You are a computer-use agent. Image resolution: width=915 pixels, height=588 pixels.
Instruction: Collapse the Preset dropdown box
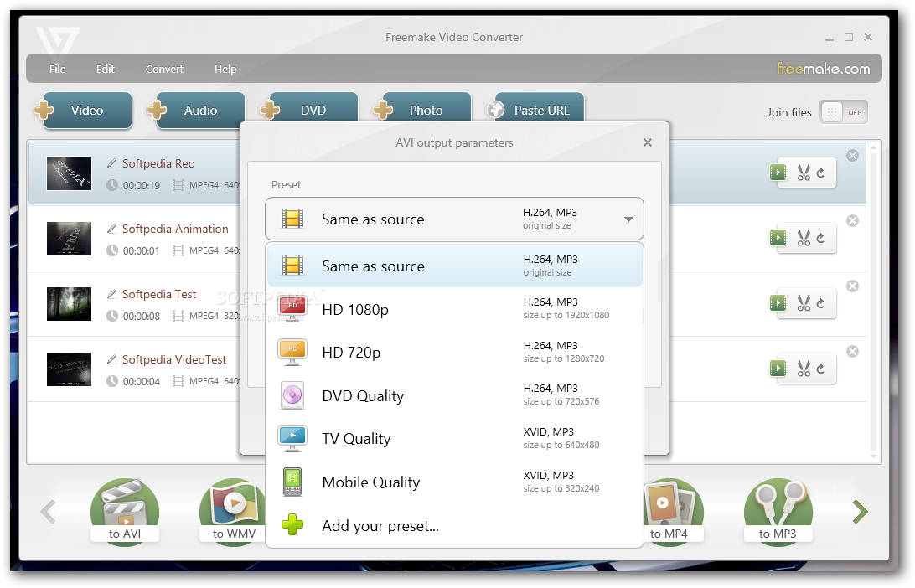pyautogui.click(x=454, y=219)
